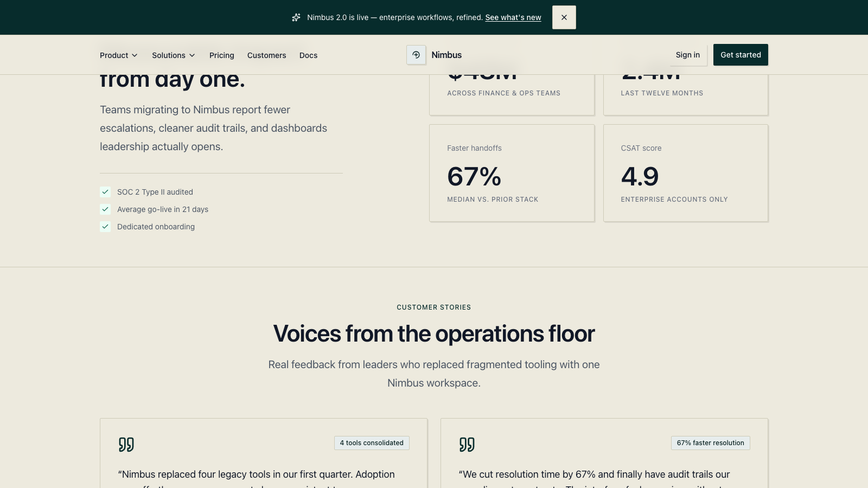Click the Dedicated onboarding checkmark icon
This screenshot has width=868, height=488.
pos(105,227)
